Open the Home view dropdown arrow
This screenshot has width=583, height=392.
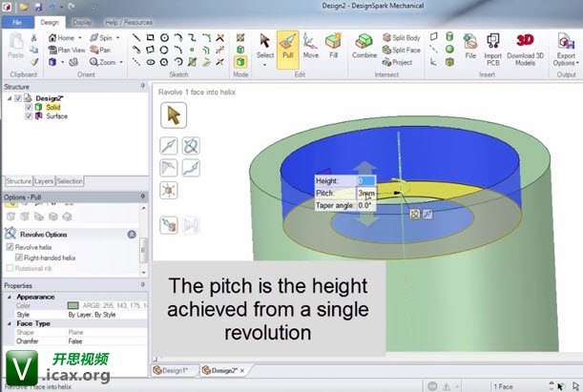coord(79,38)
